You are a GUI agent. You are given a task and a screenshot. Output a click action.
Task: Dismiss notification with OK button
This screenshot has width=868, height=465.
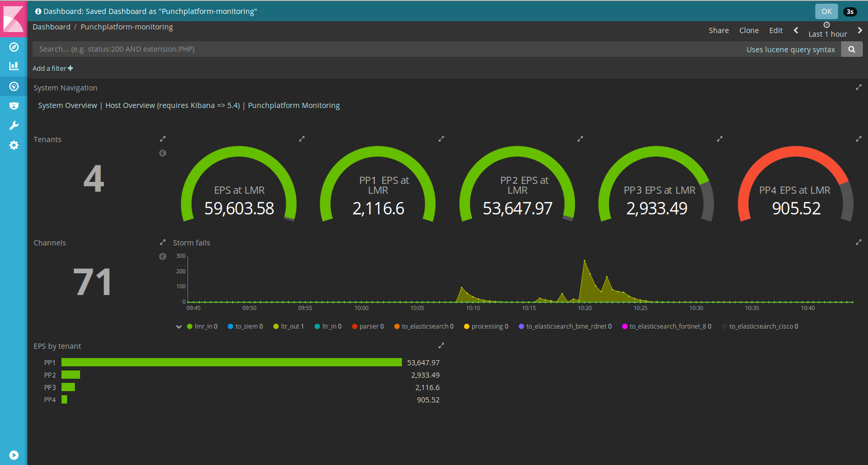pyautogui.click(x=827, y=11)
